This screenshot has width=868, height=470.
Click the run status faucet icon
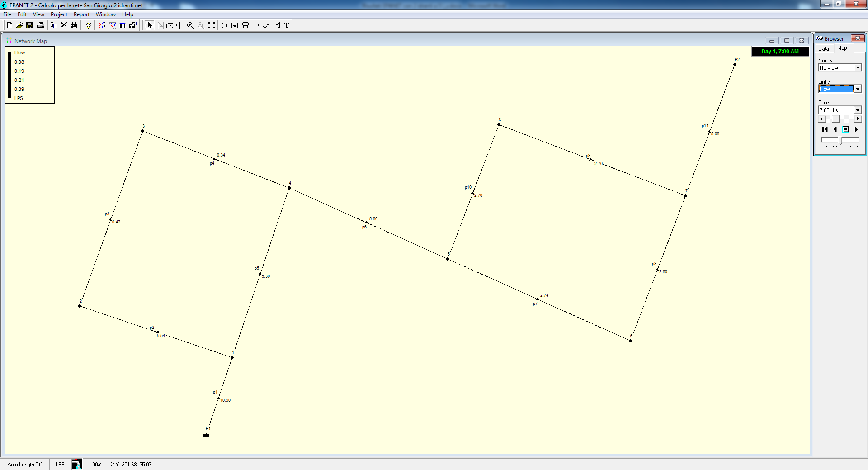tap(76, 464)
